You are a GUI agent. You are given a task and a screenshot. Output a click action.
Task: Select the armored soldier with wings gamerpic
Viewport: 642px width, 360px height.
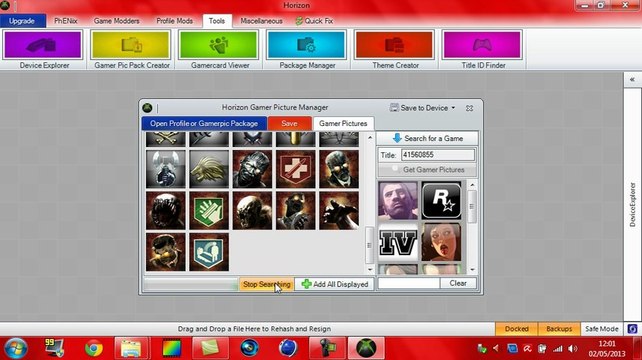pos(165,169)
